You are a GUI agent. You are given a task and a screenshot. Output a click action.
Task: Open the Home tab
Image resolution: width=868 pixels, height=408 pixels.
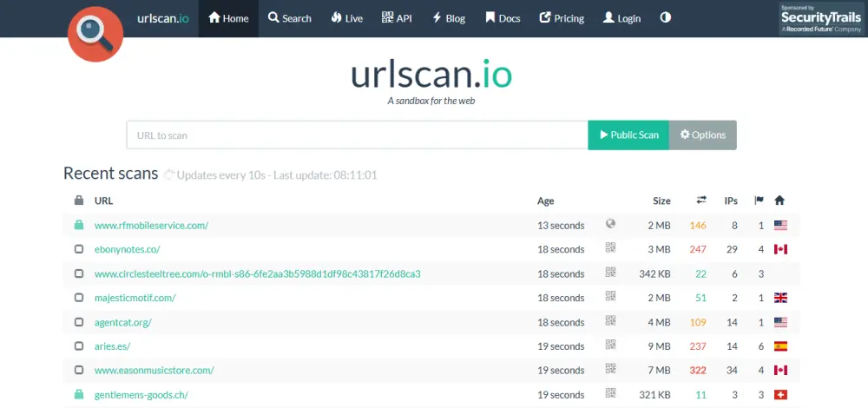(228, 18)
